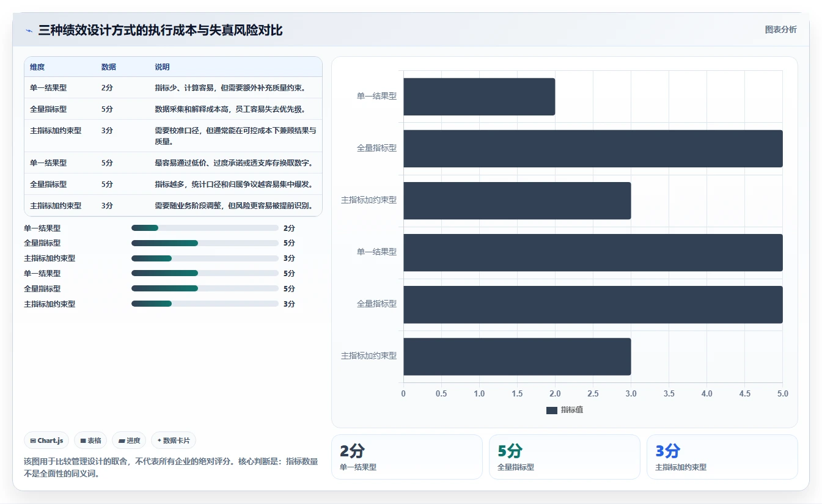Image resolution: width=822 pixels, height=504 pixels.
Task: Click the x-axis label 0.5
Action: click(441, 394)
